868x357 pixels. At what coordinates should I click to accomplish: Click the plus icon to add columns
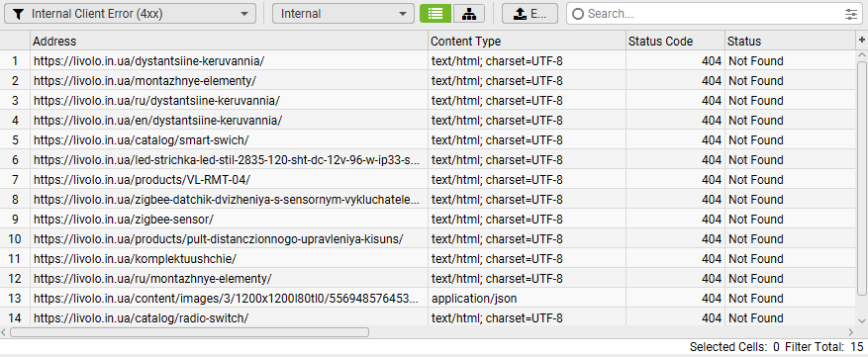861,40
